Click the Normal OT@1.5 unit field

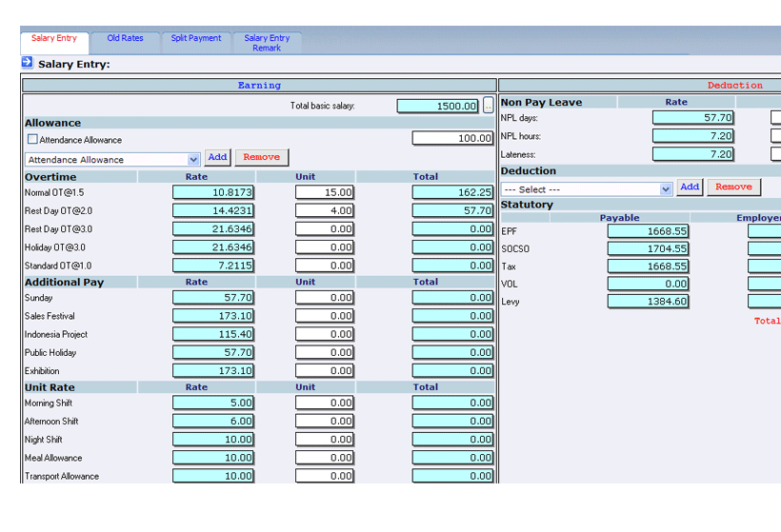click(x=324, y=192)
